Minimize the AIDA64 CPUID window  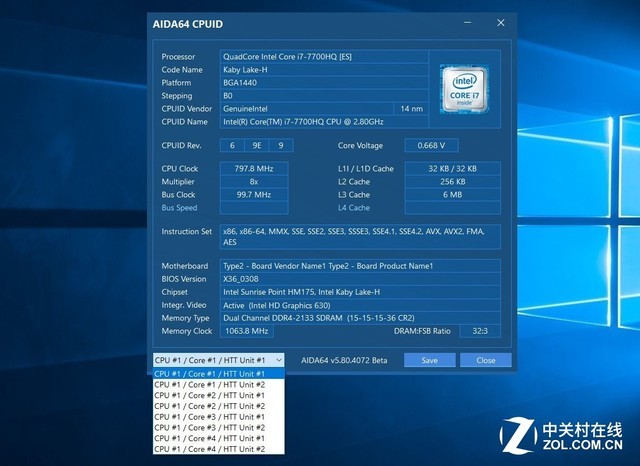pos(468,23)
